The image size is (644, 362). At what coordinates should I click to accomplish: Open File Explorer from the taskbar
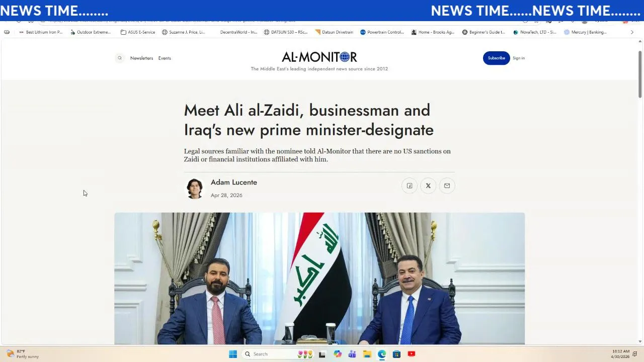click(367, 354)
